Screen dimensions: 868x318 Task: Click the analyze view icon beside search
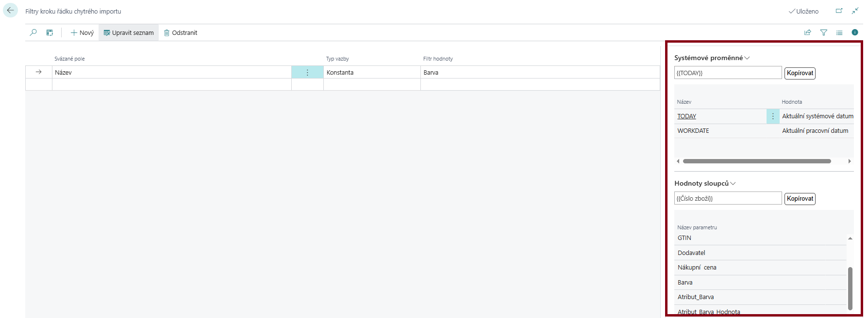[x=50, y=32]
